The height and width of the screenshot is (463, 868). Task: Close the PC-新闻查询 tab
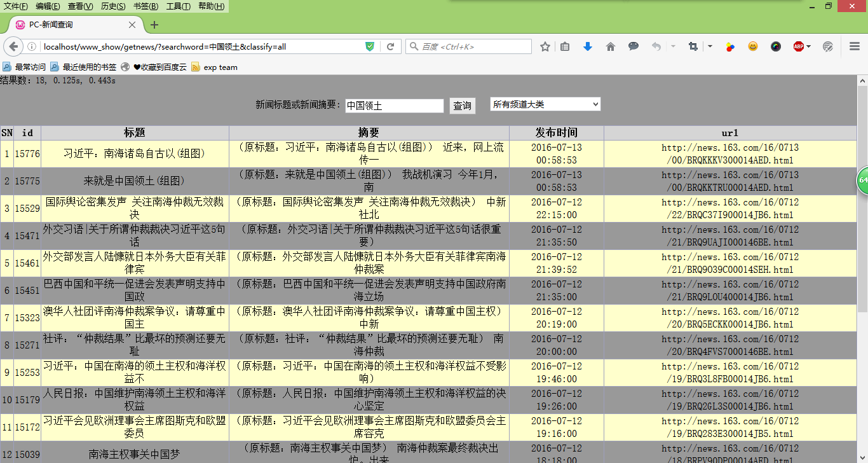pyautogui.click(x=132, y=25)
